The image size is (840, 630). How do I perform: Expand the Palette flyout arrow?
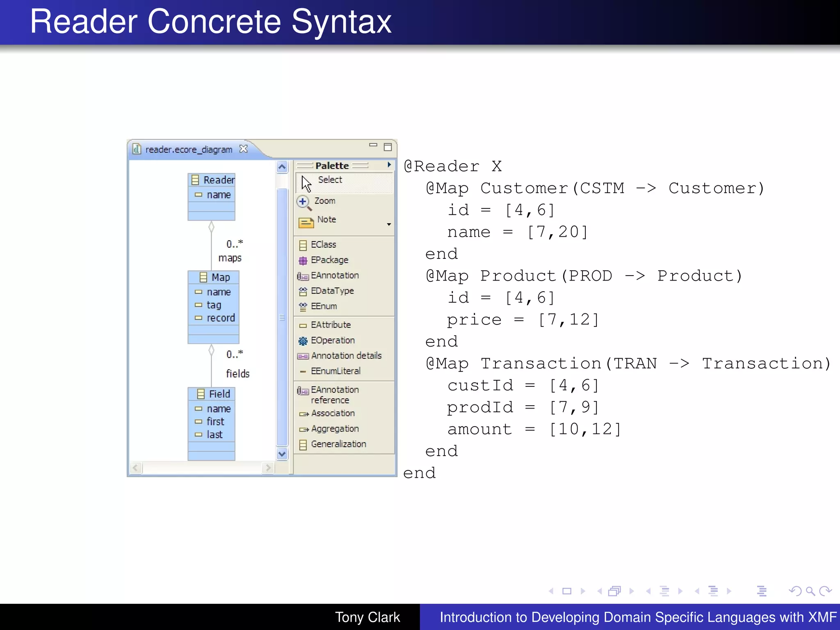point(389,165)
